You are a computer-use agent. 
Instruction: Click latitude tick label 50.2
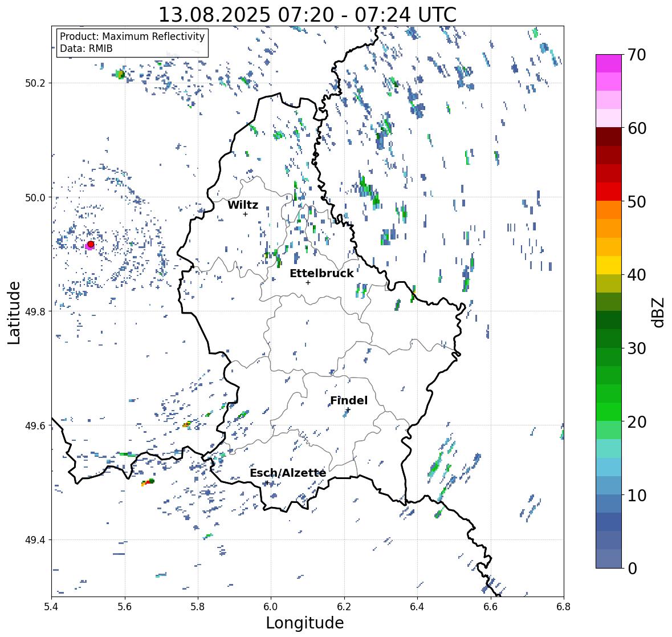click(x=35, y=83)
